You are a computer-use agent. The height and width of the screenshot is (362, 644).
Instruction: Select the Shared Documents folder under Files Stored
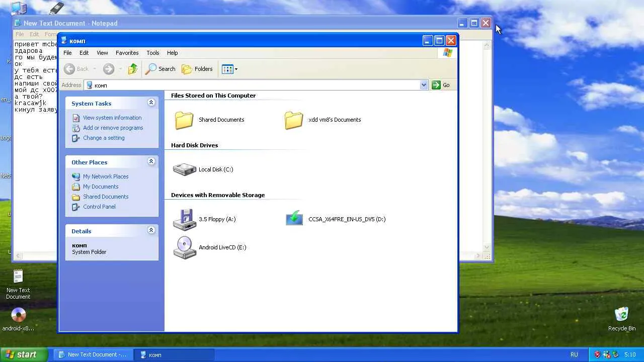coord(209,120)
